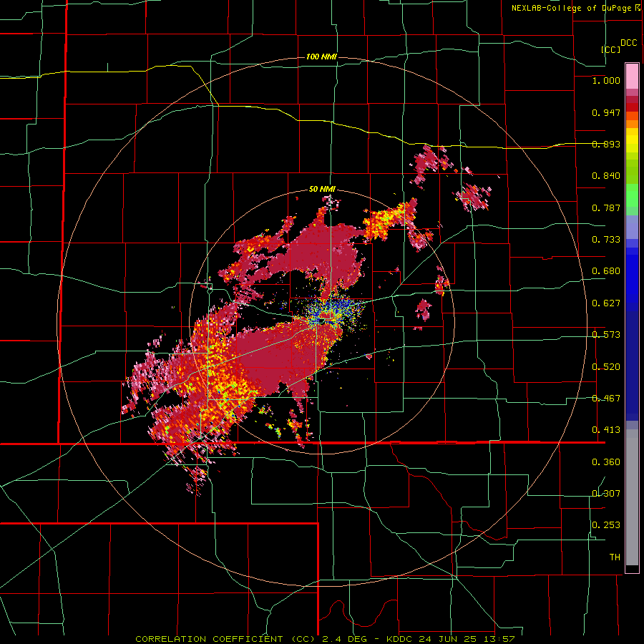This screenshot has height=644, width=644.
Task: Select the 0.680 value on the color scale
Action: tap(606, 271)
